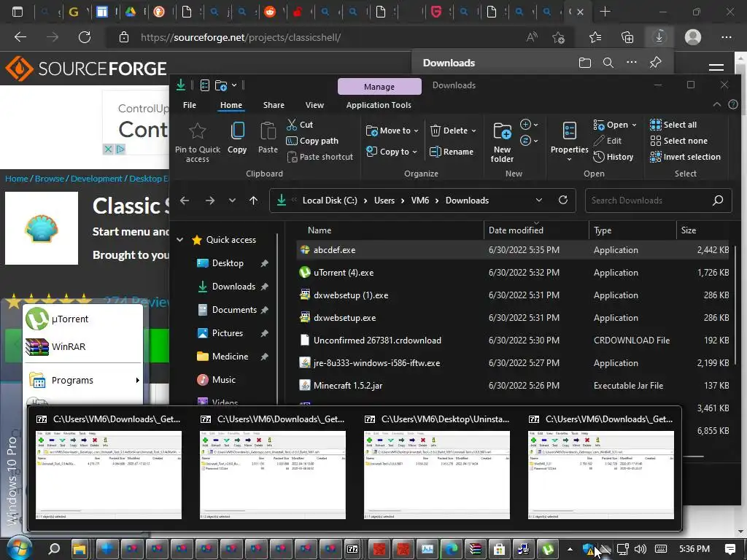The image size is (747, 560).
Task: Select the Manage contextual tab
Action: tap(379, 87)
